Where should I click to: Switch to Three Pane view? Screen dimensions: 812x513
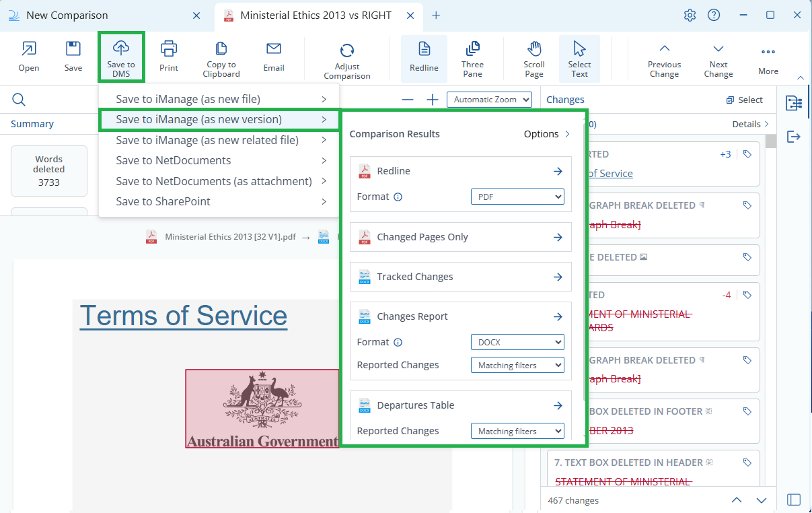coord(472,59)
